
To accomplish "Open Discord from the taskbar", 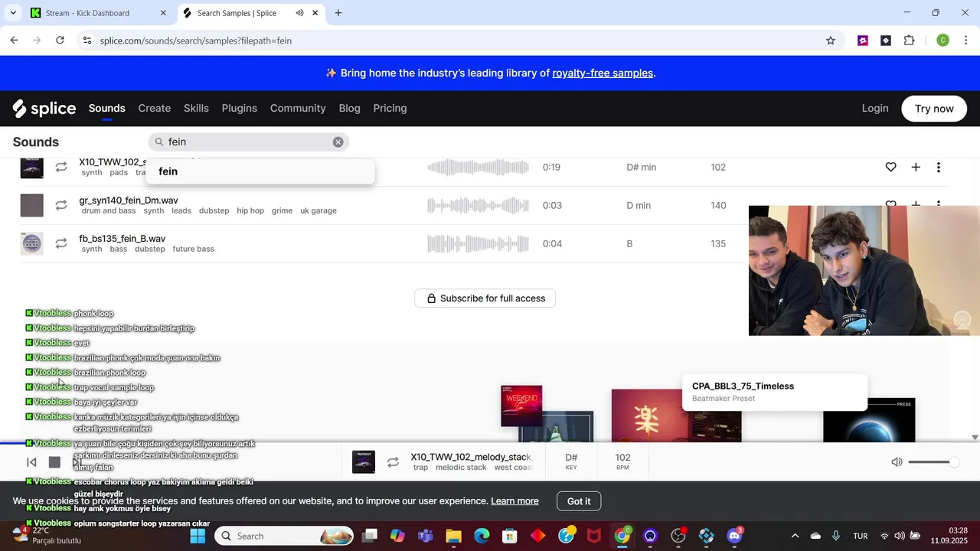I will pos(735,536).
